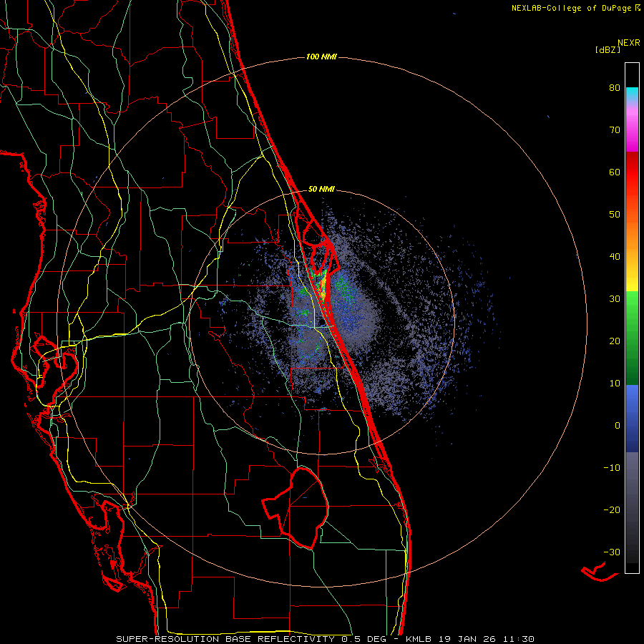Select the "10" dBZ scale label
This screenshot has height=644, width=644.
[615, 384]
